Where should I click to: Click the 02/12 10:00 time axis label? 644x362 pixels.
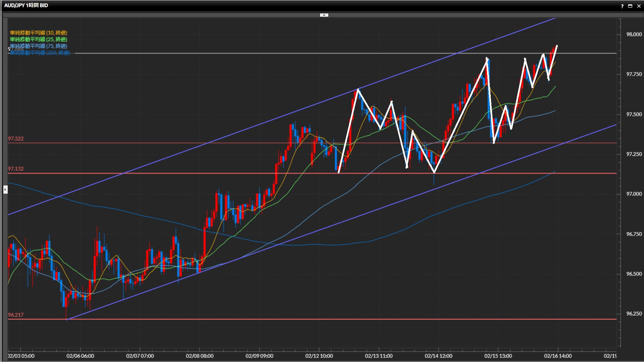click(x=319, y=356)
